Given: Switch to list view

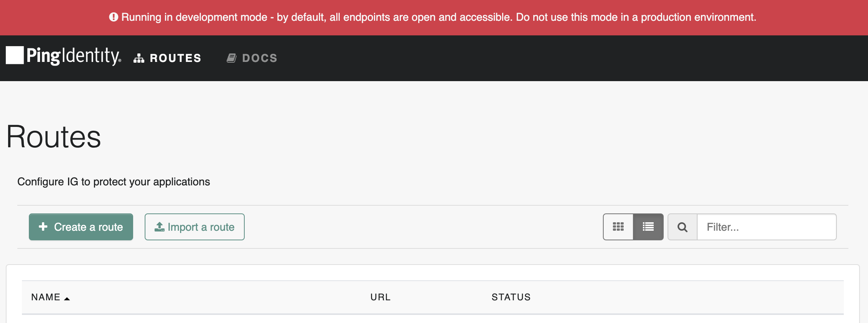Looking at the screenshot, I should 648,227.
